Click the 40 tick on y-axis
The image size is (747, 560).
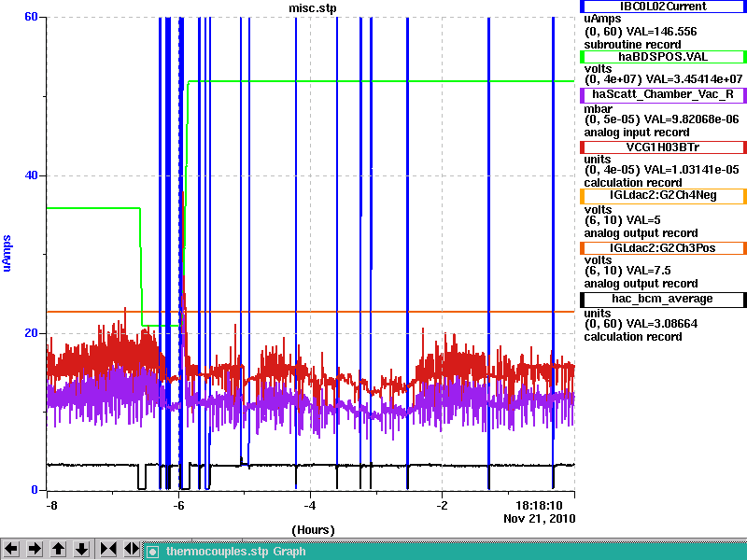coord(31,175)
